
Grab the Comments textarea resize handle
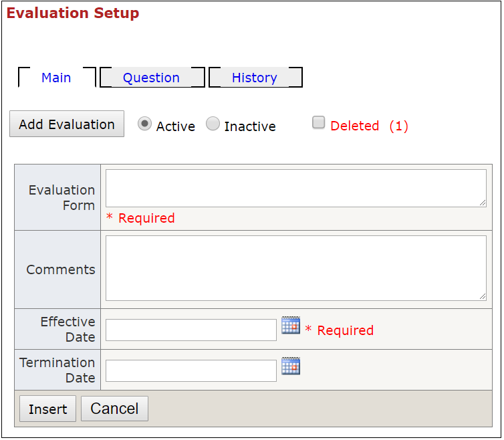click(483, 297)
